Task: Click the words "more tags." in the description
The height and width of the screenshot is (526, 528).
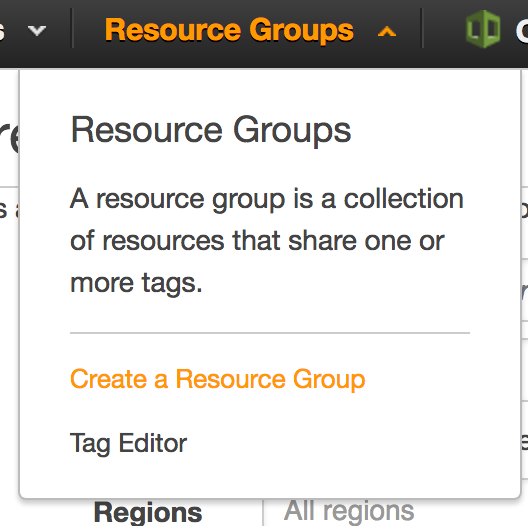Action: click(x=136, y=283)
